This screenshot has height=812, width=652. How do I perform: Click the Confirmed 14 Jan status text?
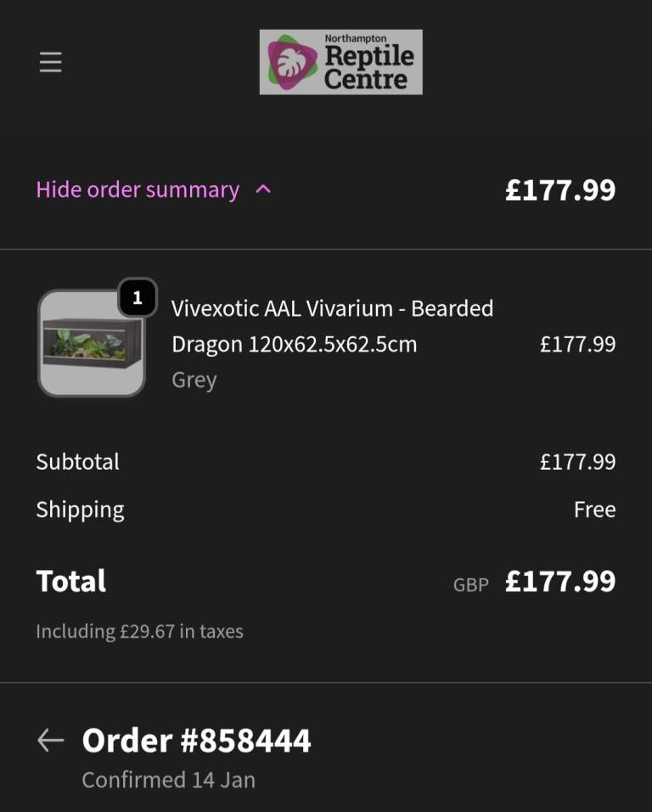click(168, 780)
